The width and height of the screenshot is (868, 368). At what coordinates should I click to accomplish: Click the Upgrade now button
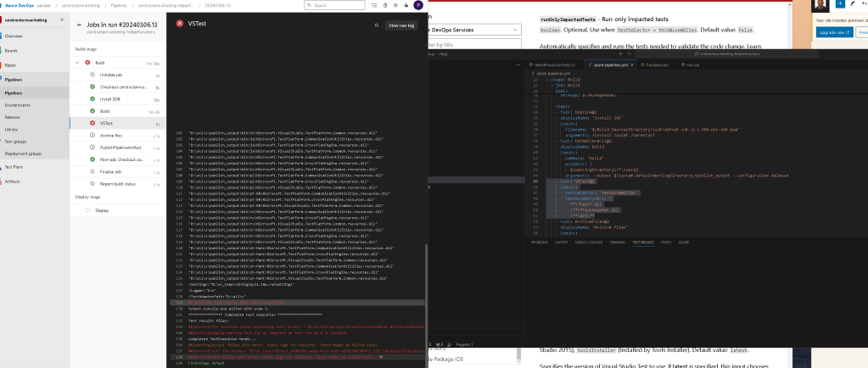(x=834, y=33)
